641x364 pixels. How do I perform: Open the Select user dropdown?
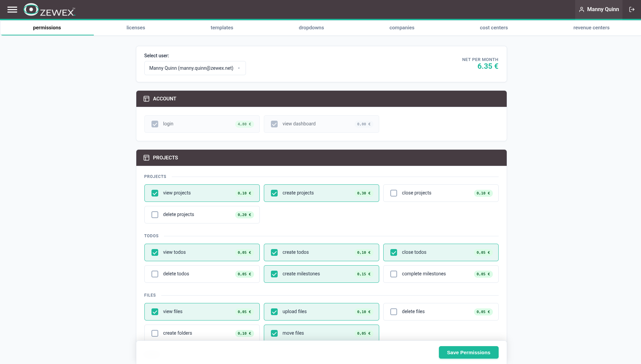coord(195,68)
